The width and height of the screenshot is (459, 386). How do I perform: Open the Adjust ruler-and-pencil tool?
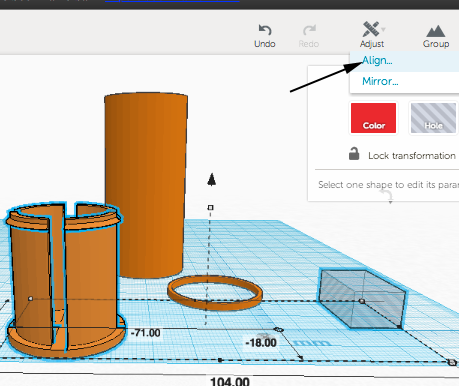coord(371,29)
